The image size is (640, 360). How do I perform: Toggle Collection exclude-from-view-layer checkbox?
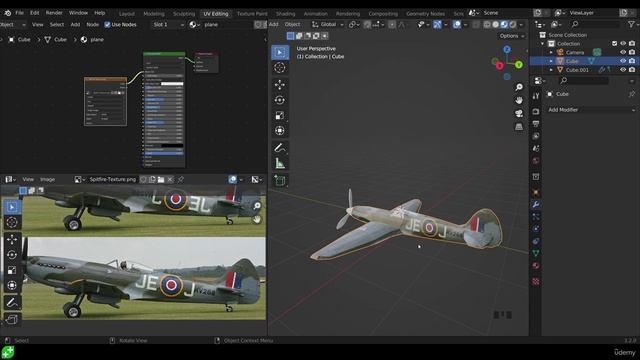(614, 43)
